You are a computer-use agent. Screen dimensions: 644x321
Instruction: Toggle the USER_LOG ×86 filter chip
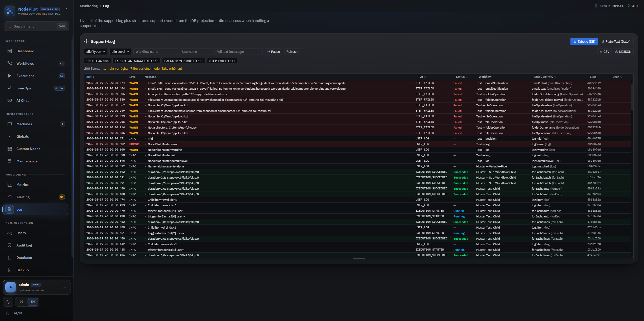98,61
